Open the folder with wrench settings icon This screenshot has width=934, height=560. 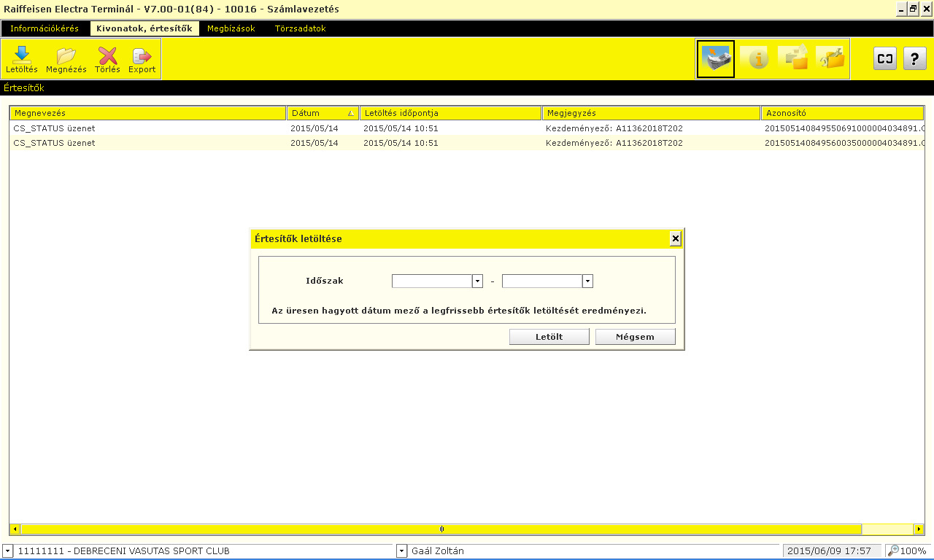tap(830, 59)
